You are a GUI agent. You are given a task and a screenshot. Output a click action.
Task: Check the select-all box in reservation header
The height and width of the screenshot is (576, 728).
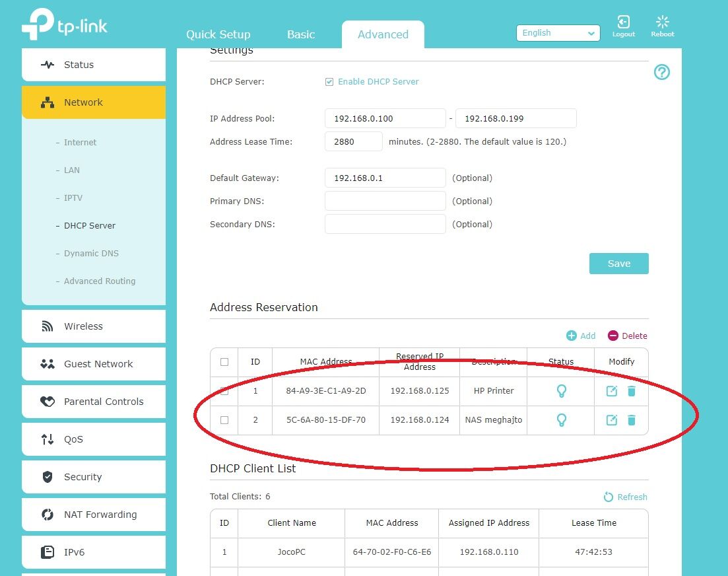coord(224,362)
